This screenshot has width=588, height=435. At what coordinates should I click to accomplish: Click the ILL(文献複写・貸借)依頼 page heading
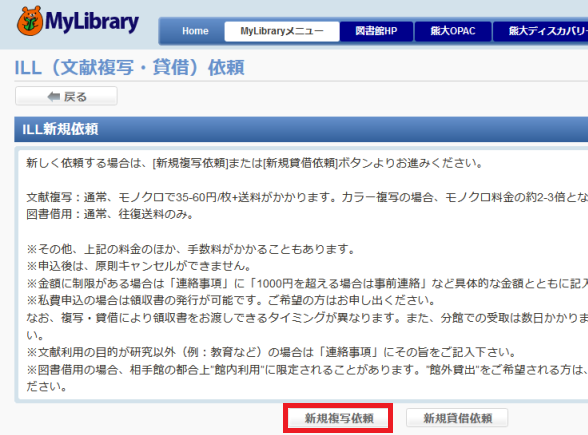pos(129,68)
